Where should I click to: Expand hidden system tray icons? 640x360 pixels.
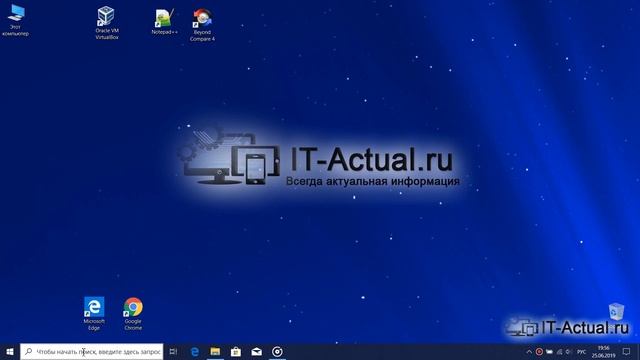tap(529, 351)
